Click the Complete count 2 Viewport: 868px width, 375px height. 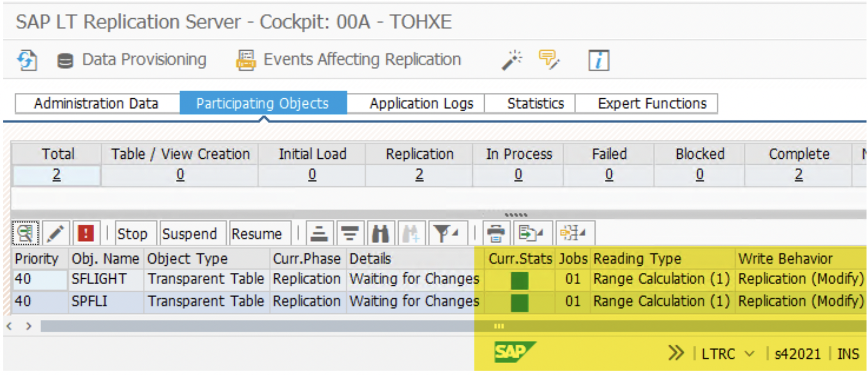[x=798, y=175]
